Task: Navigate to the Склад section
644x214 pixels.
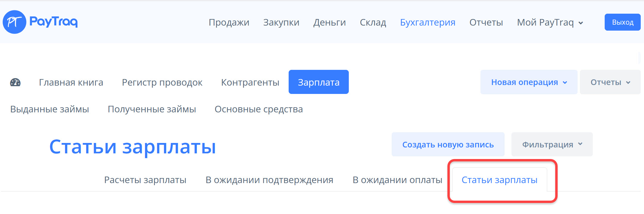Action: pyautogui.click(x=373, y=22)
